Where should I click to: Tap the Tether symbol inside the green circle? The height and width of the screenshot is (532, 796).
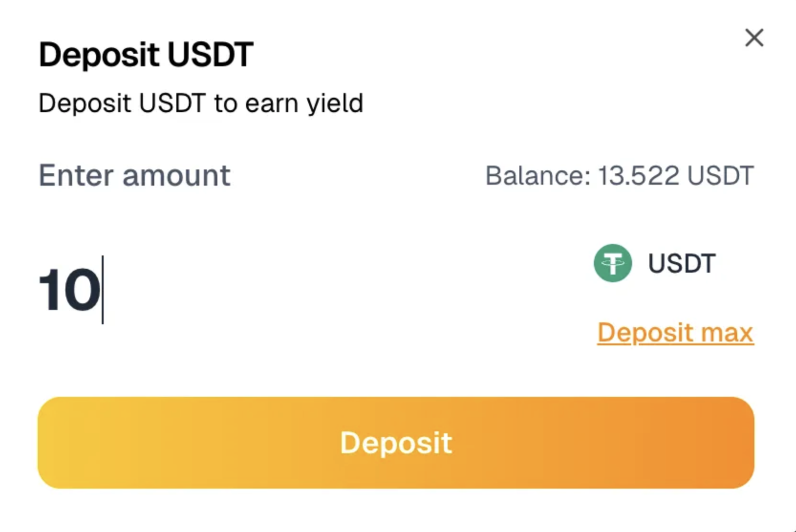[614, 264]
